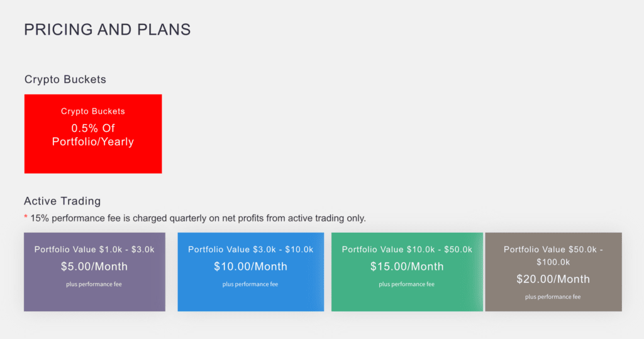The height and width of the screenshot is (339, 644).
Task: Click plus performance fee in blue card
Action: (250, 284)
